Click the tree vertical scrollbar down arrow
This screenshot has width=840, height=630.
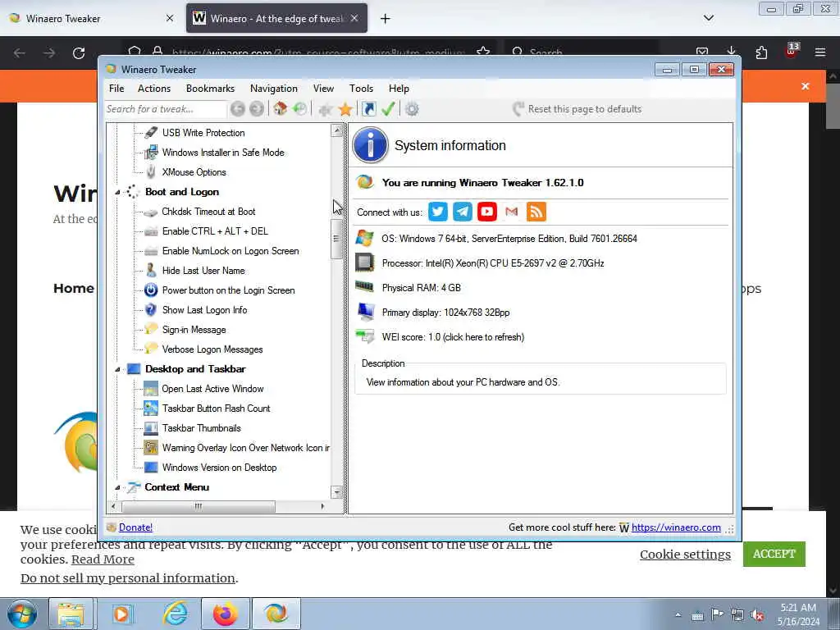tap(336, 492)
